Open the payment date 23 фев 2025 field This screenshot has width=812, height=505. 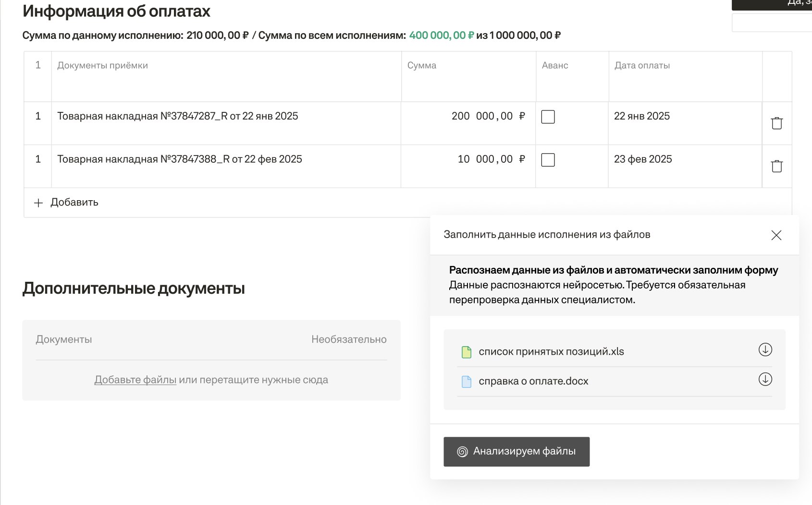click(x=642, y=159)
